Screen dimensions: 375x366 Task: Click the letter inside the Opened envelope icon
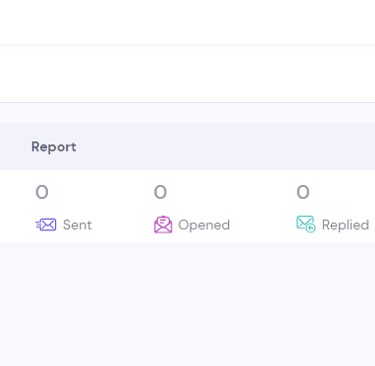163,220
